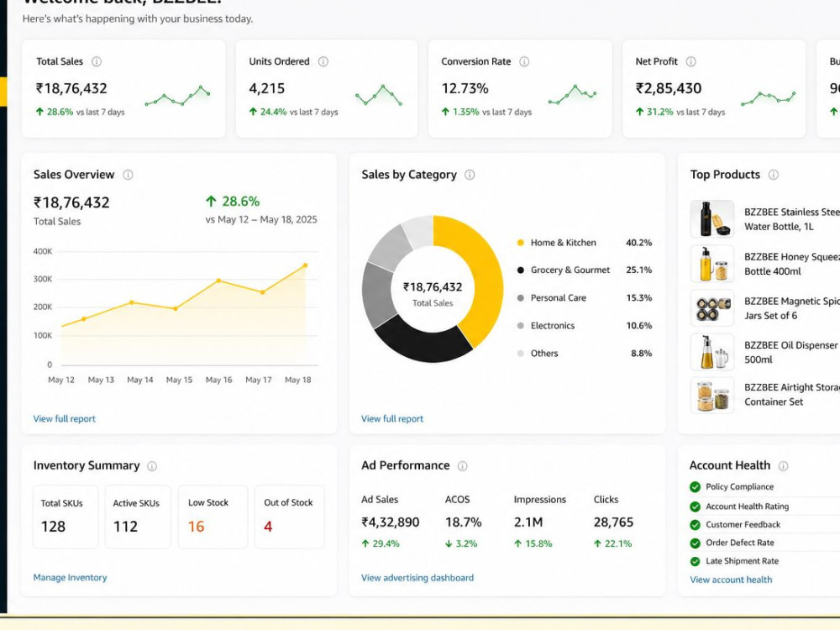The image size is (840, 630).
Task: Click May 18 data point on sales chart
Action: tap(306, 265)
